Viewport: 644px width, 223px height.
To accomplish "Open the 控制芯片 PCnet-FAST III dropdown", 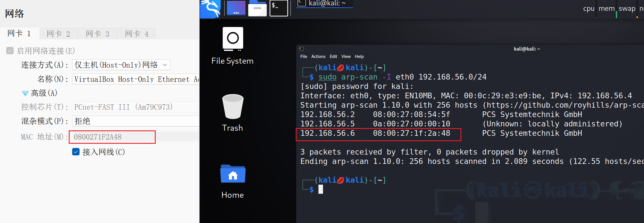I will 136,107.
